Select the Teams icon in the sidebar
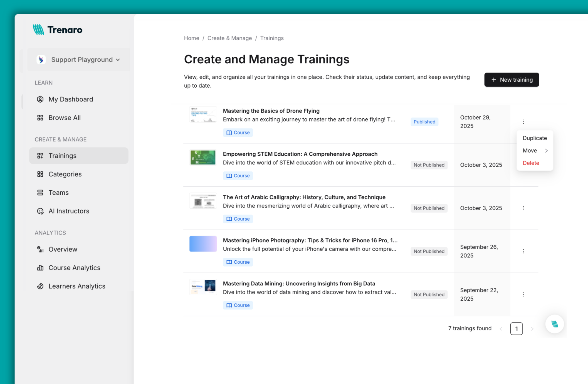This screenshot has width=588, height=384. point(41,192)
